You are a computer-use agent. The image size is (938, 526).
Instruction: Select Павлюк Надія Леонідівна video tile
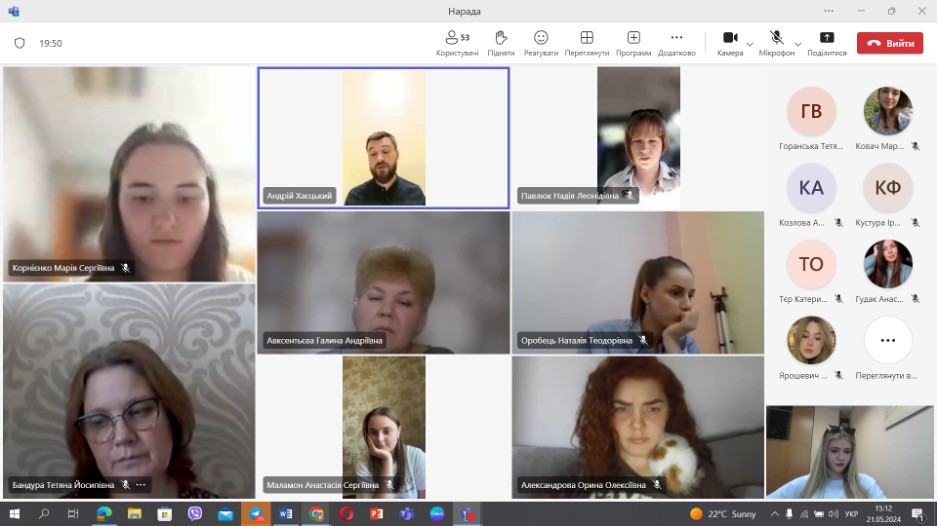pos(638,138)
